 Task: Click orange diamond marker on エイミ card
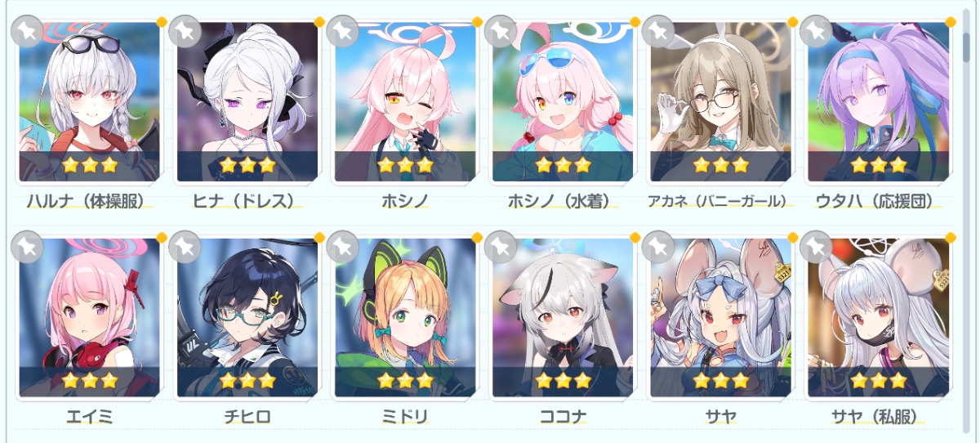(161, 238)
